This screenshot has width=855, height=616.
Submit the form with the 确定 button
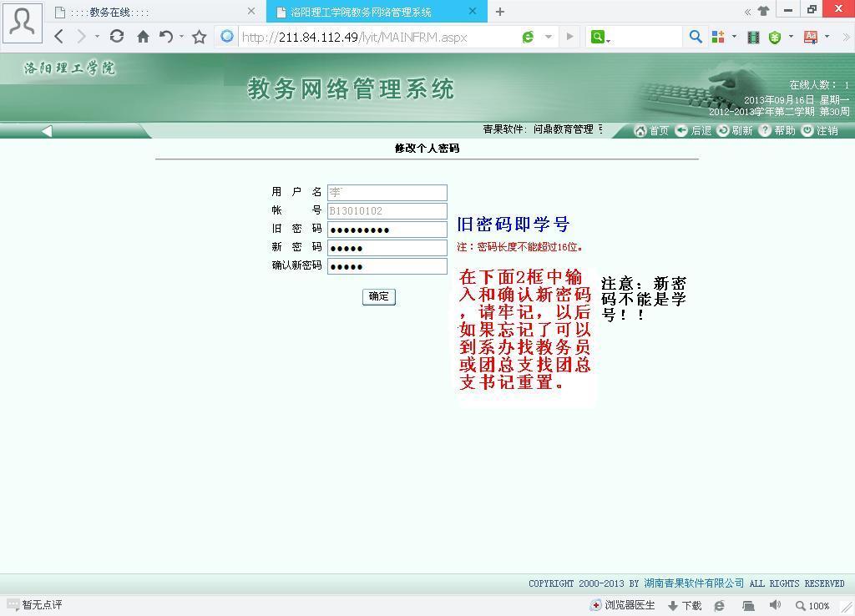379,296
